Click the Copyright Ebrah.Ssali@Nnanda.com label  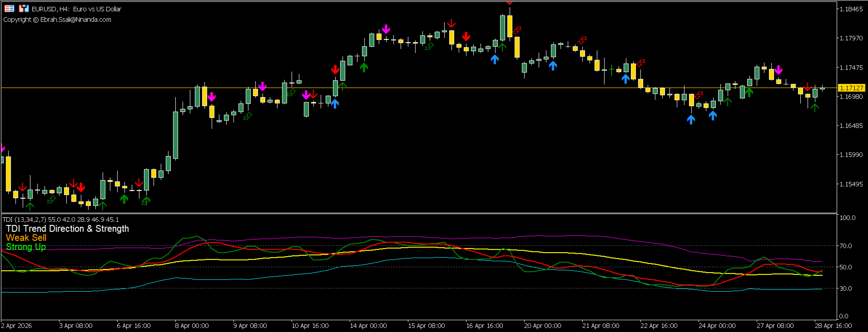pos(57,20)
